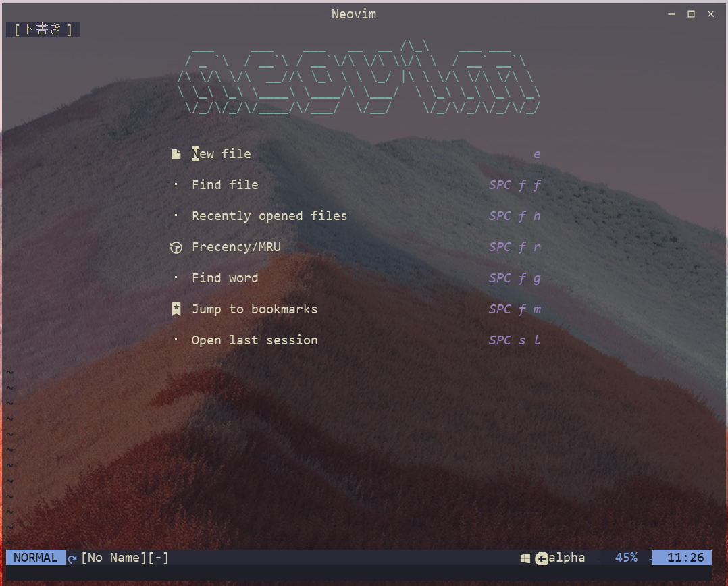Click the alpha filetype label
The image size is (728, 586).
(x=567, y=557)
